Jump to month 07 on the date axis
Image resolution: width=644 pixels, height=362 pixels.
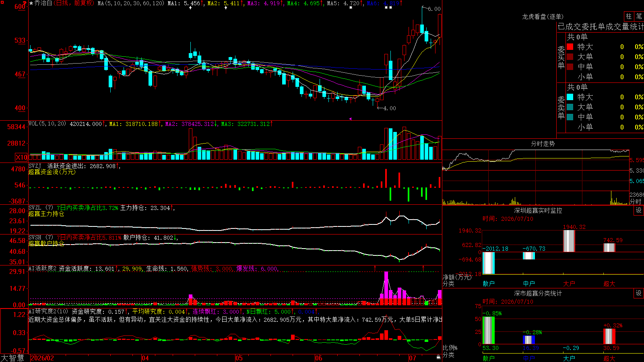pyautogui.click(x=413, y=358)
